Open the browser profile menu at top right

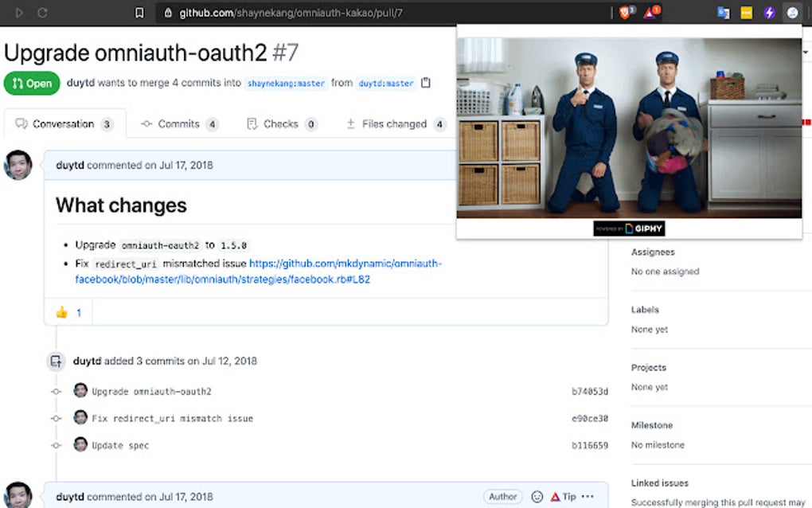(x=792, y=13)
